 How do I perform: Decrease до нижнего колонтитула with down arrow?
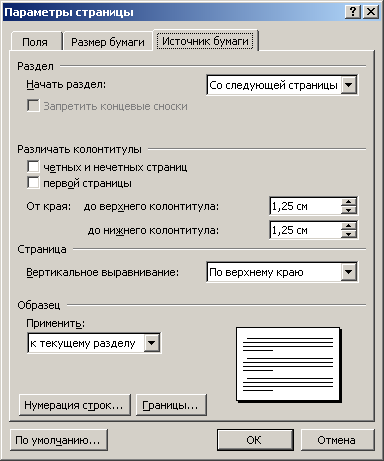[349, 234]
